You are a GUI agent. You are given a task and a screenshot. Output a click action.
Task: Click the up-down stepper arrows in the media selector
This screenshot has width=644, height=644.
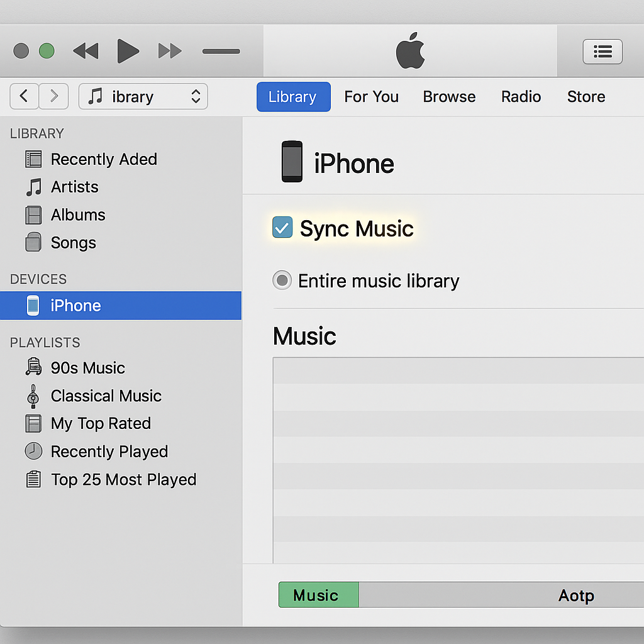click(x=196, y=96)
